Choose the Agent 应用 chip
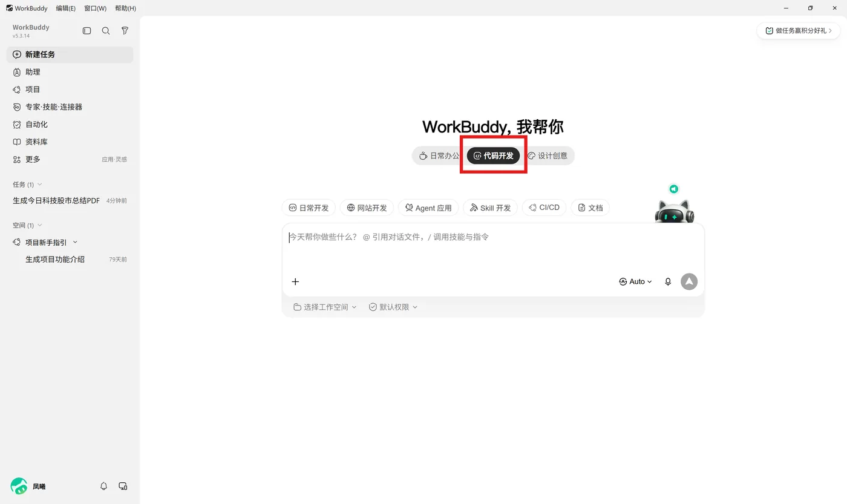Viewport: 847px width, 504px height. coord(428,208)
